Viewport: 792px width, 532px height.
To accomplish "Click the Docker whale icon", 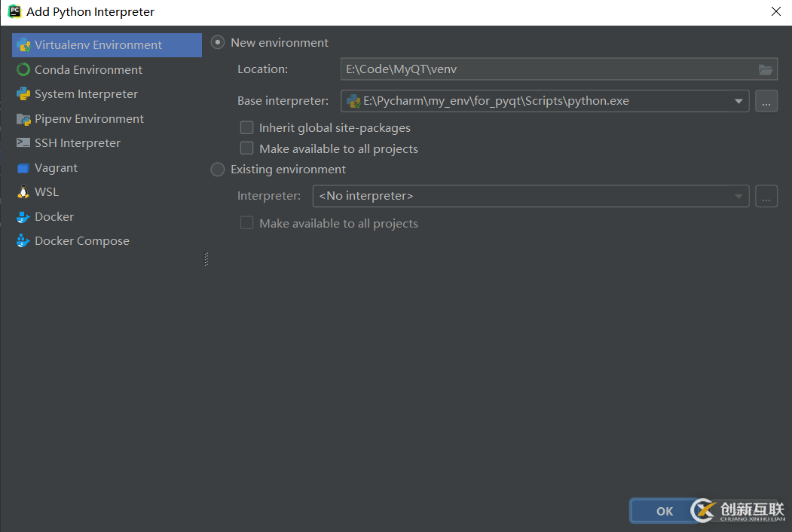I will pyautogui.click(x=23, y=217).
